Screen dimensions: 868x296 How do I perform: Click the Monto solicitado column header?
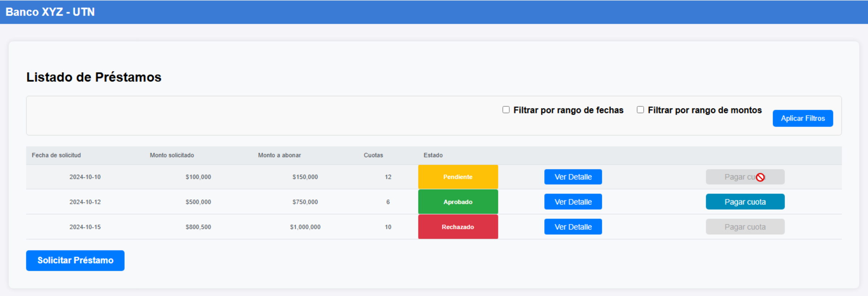(x=172, y=155)
